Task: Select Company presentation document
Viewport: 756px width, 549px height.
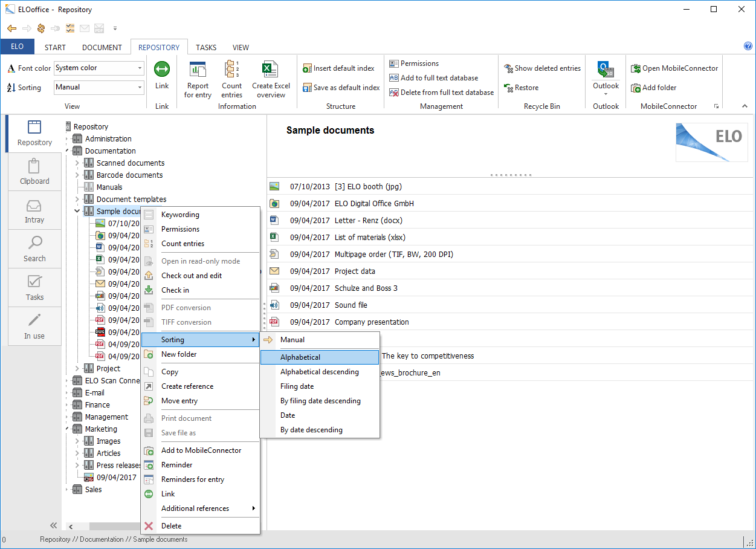Action: click(x=511, y=322)
